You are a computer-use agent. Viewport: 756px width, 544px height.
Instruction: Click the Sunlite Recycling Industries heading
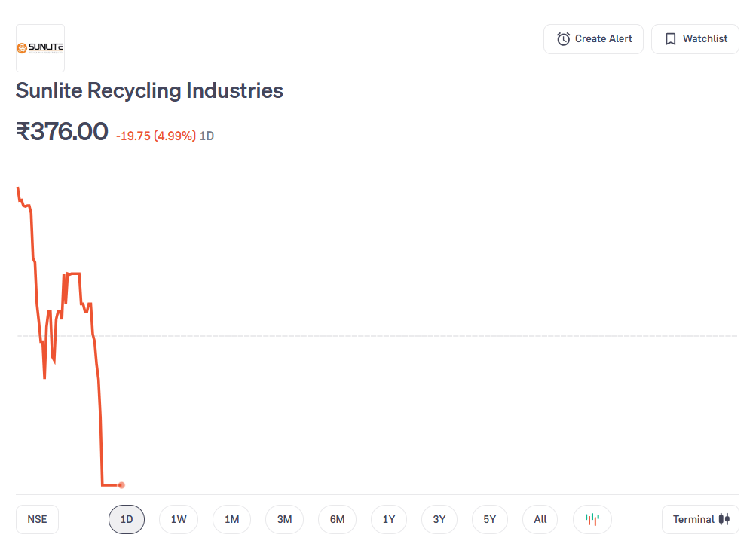pyautogui.click(x=149, y=91)
